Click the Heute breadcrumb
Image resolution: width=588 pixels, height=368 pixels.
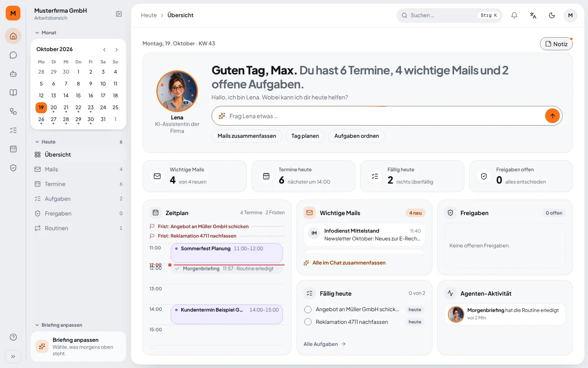pos(149,15)
